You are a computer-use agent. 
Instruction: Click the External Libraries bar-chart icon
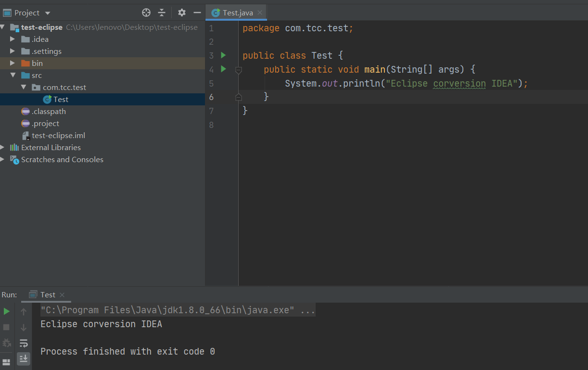pos(14,147)
